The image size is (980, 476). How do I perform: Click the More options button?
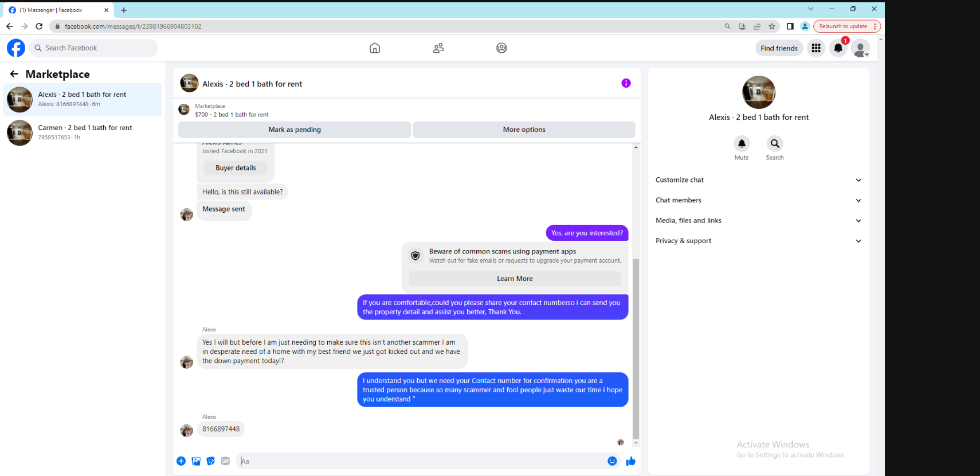(x=524, y=130)
